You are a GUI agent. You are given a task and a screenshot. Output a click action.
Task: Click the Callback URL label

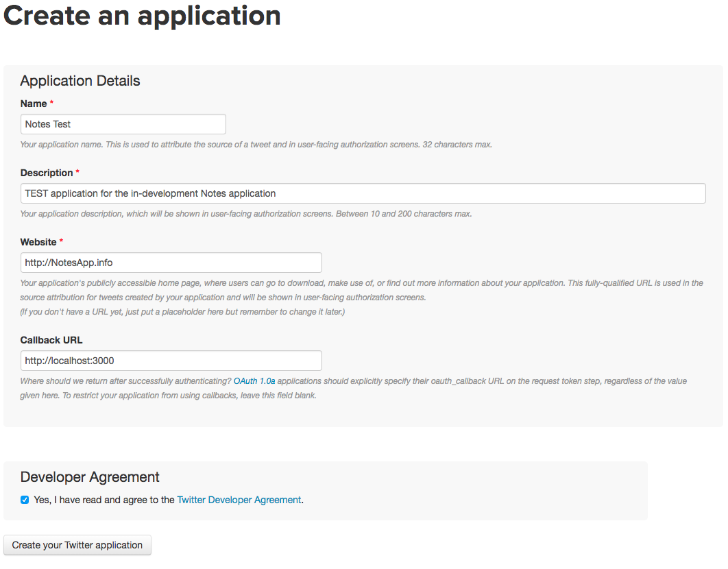51,340
